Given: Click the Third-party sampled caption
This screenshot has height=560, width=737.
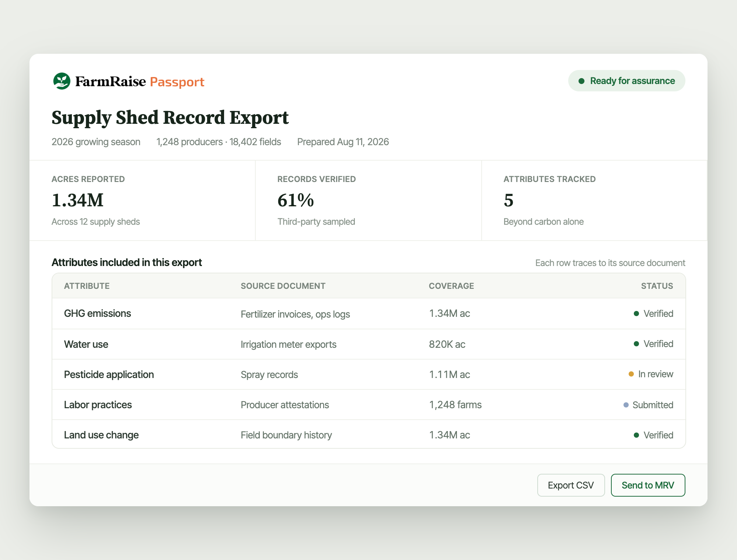Looking at the screenshot, I should coord(316,222).
